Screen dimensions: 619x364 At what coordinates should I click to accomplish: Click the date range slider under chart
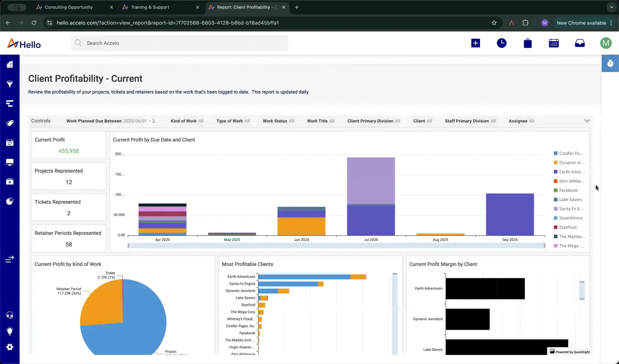click(x=336, y=246)
